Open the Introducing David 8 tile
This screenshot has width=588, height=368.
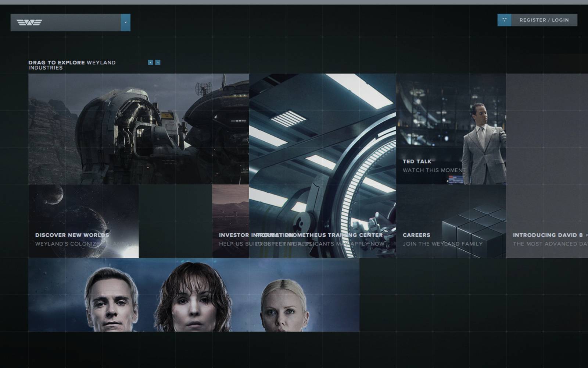tap(547, 166)
